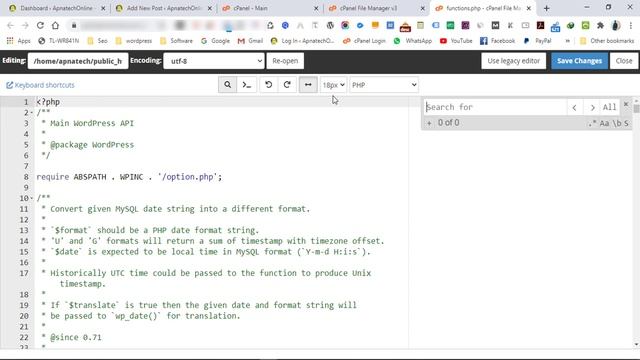
Task: Toggle case sensitive search Aa
Action: pyautogui.click(x=604, y=123)
